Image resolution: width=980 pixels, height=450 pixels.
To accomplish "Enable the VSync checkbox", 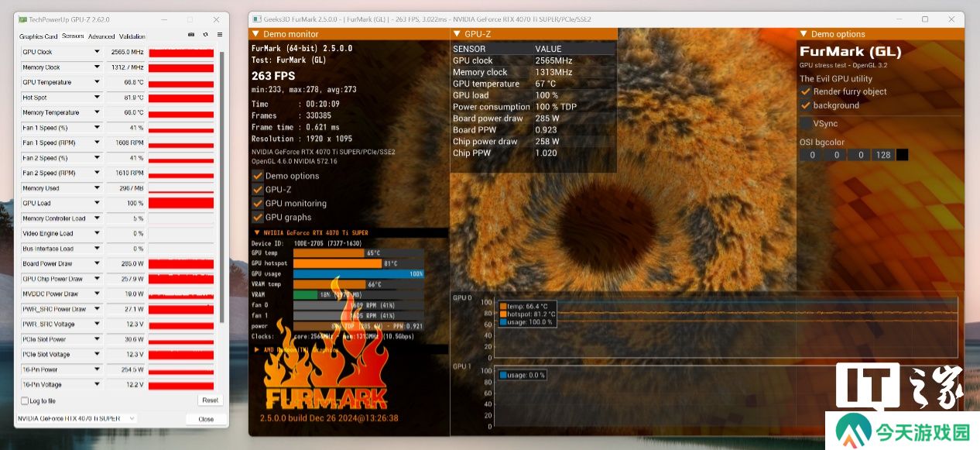I will pyautogui.click(x=806, y=123).
